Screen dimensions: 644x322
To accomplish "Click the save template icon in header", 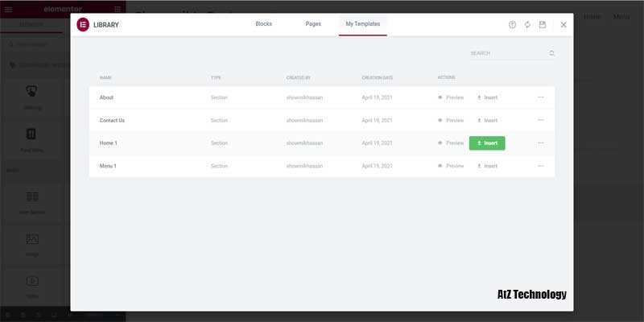I will (x=543, y=25).
